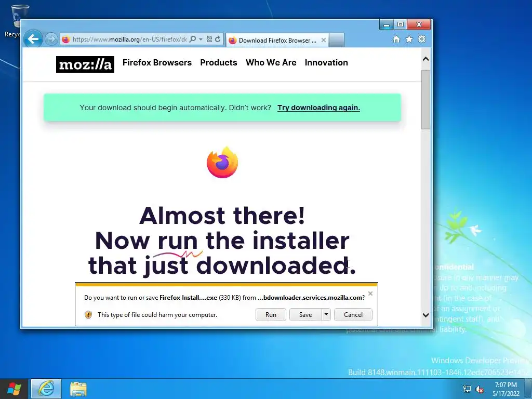The height and width of the screenshot is (399, 532).
Task: Expand the Save options dropdown arrow
Action: pos(326,314)
